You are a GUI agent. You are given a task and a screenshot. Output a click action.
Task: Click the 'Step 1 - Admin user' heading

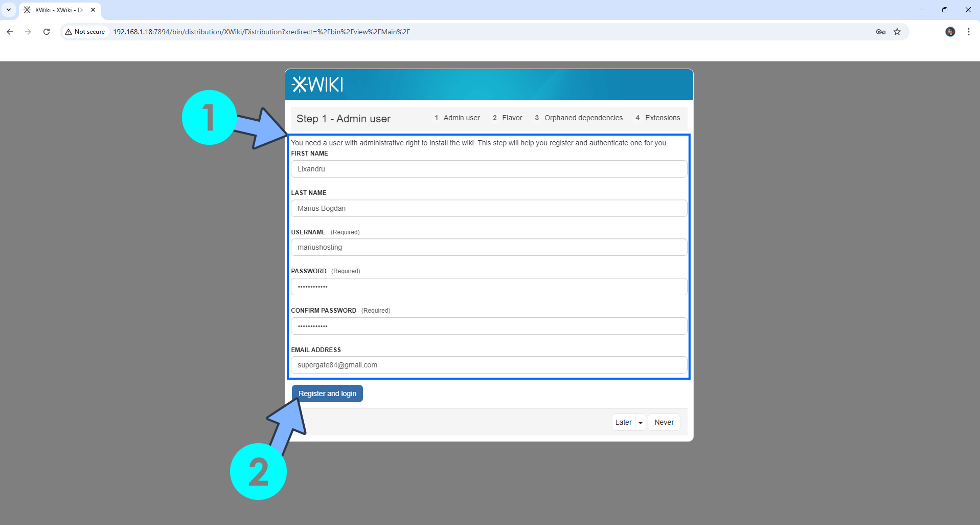click(344, 119)
